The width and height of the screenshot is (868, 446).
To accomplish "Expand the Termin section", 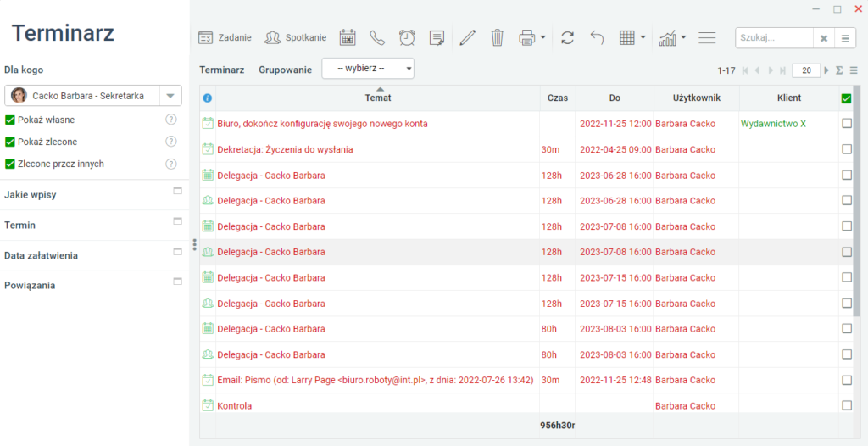I will [178, 221].
